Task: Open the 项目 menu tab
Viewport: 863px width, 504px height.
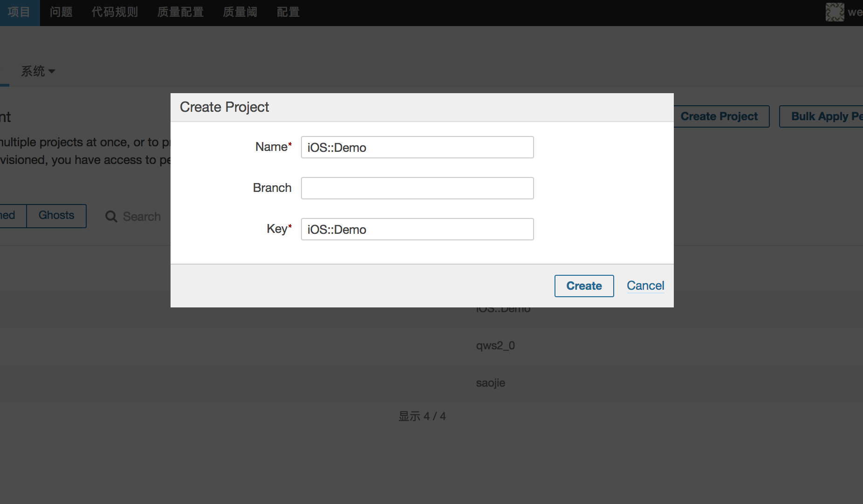Action: pos(19,12)
